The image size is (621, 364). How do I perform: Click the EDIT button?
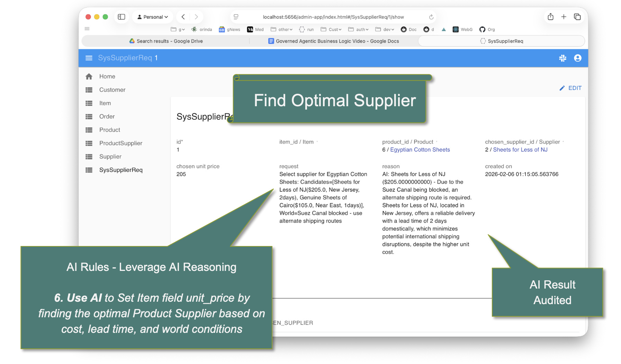tap(570, 88)
